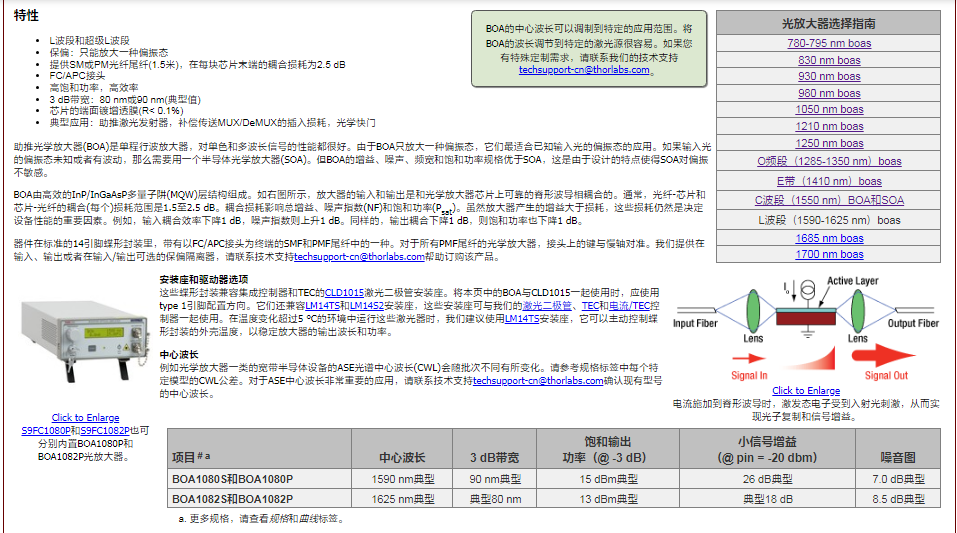Screen dimensions: 957x533
Task: Click the 830 nm boas link
Action: click(x=828, y=60)
